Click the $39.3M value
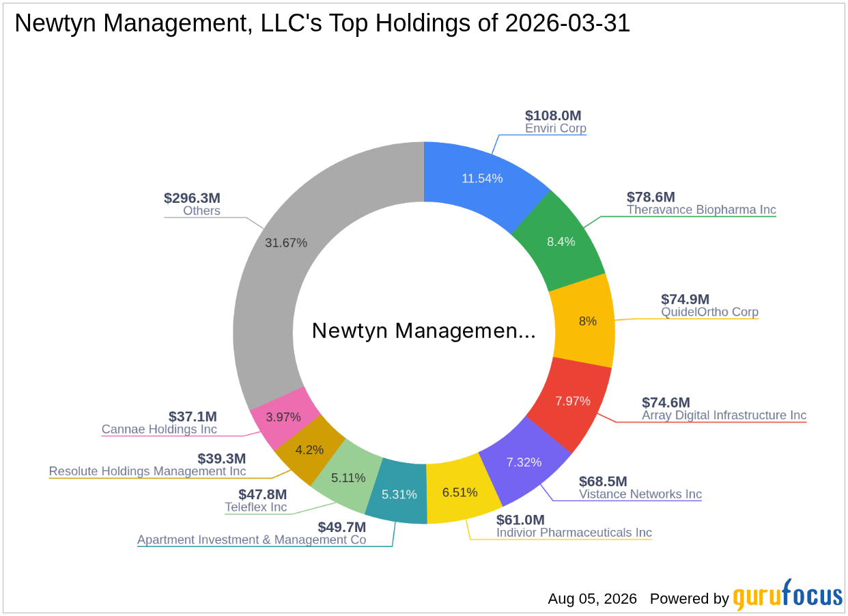Screen dimensions: 848x616 click(222, 458)
